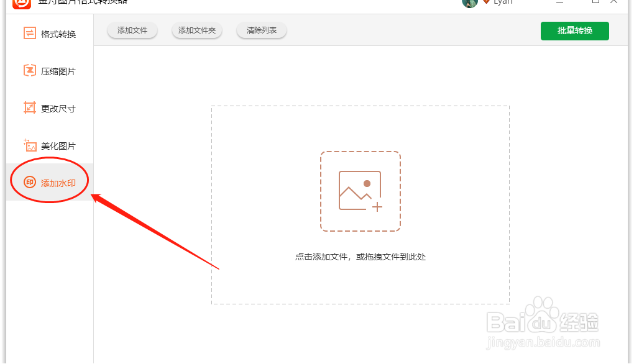Click the image placeholder icon in drop area
The width and height of the screenshot is (634, 364).
tap(361, 189)
